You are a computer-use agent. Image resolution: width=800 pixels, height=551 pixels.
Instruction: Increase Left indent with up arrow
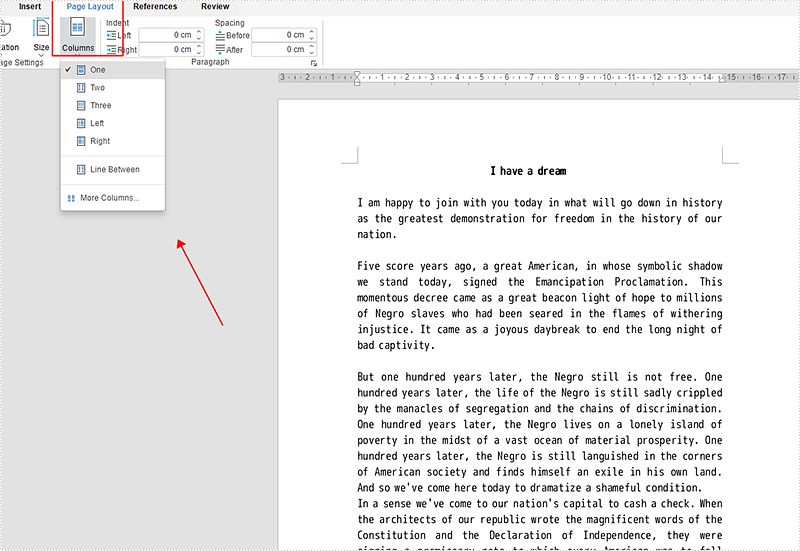[199, 32]
